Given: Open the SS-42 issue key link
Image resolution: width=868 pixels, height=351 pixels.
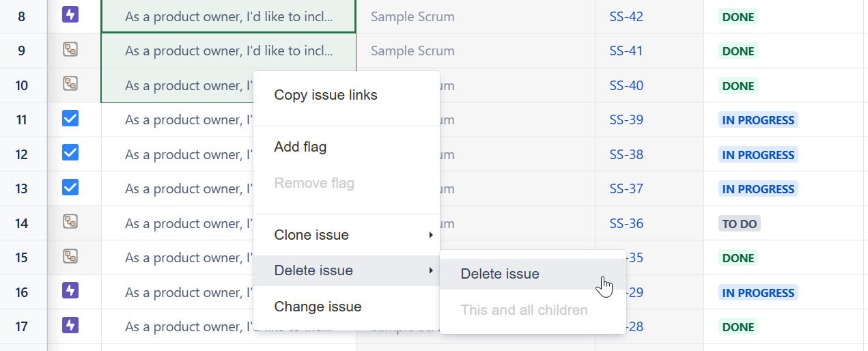Looking at the screenshot, I should [626, 16].
